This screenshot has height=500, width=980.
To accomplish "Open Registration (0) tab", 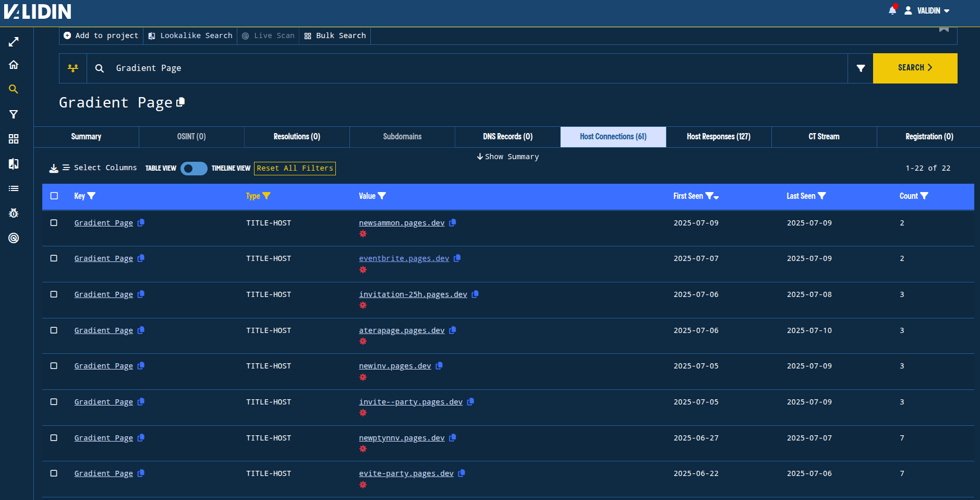I will [x=929, y=137].
